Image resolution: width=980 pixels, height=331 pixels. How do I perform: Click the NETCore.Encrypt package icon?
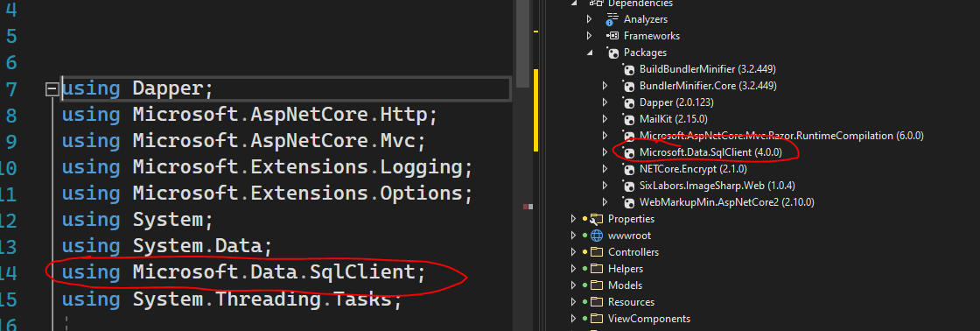point(628,169)
